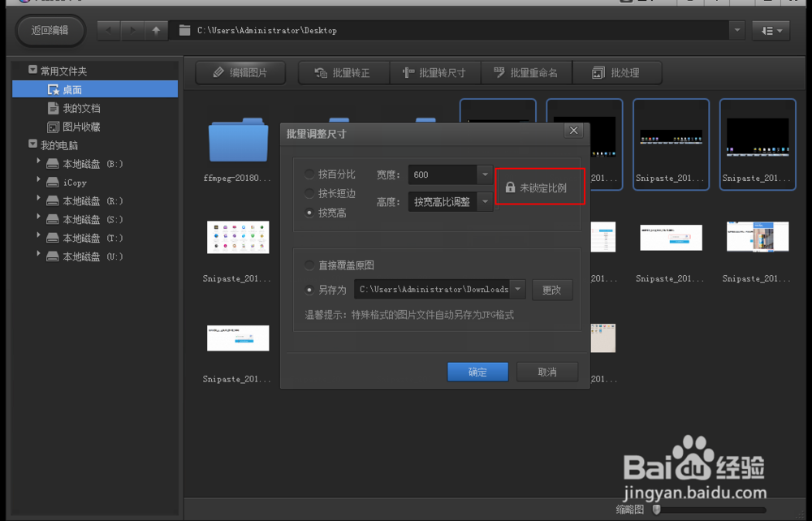Select the 本地磁盘 (S:) drive icon
Image resolution: width=812 pixels, height=521 pixels.
click(x=52, y=219)
